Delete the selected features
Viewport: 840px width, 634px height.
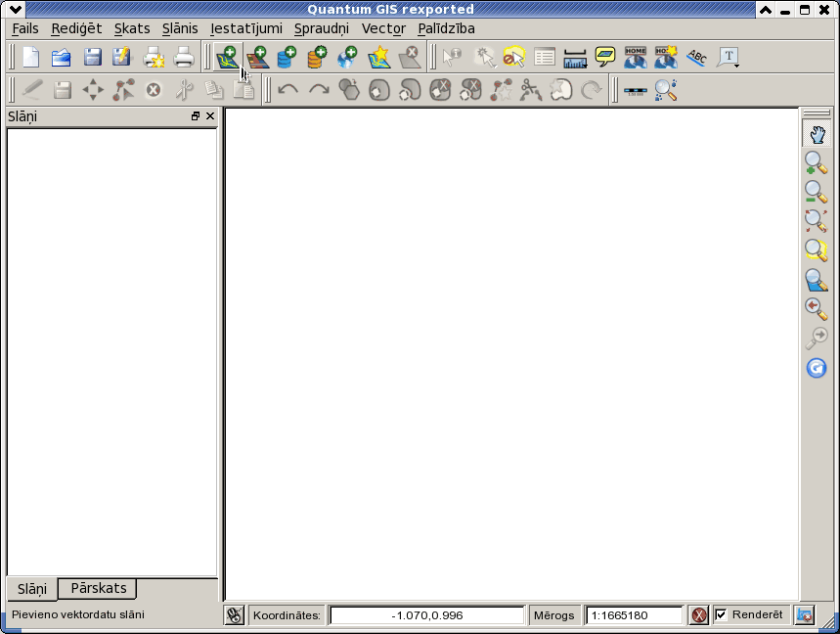pos(154,89)
